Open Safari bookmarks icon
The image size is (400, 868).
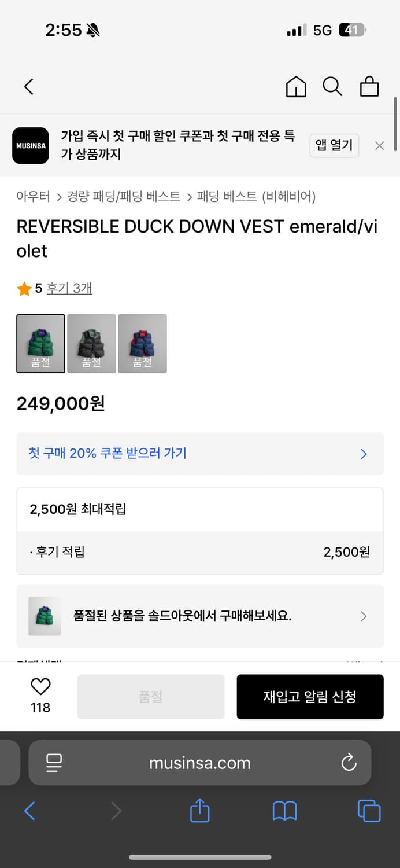(284, 811)
